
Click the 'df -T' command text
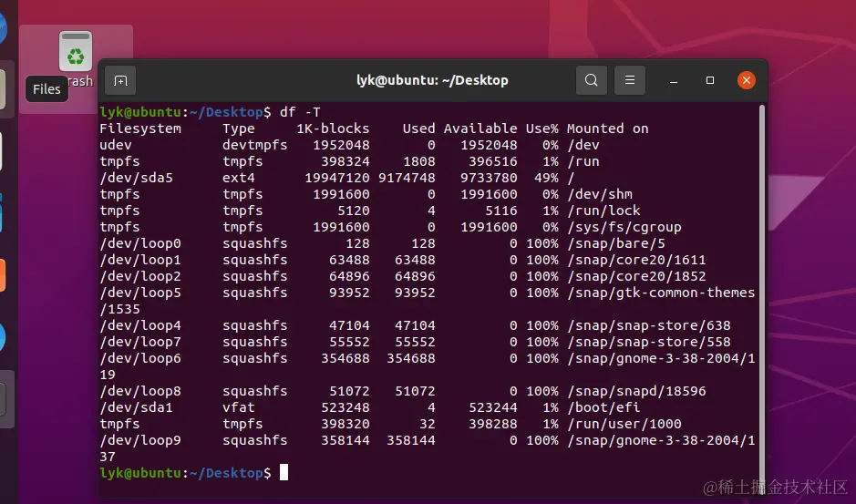click(300, 112)
